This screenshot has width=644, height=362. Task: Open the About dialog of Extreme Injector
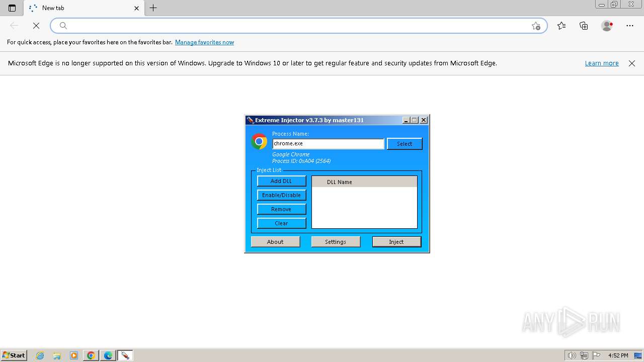point(275,242)
